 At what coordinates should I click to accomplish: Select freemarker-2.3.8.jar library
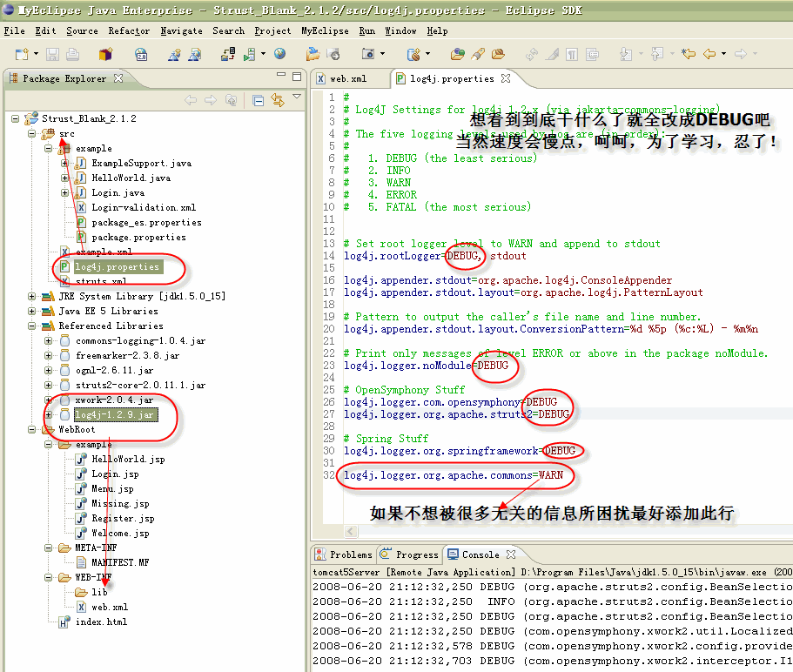click(127, 355)
